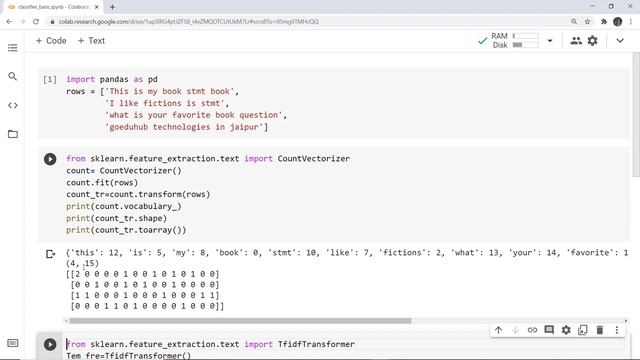Screen dimensions: 640x360
Task: Select cell execution count [1]
Action: (50, 79)
